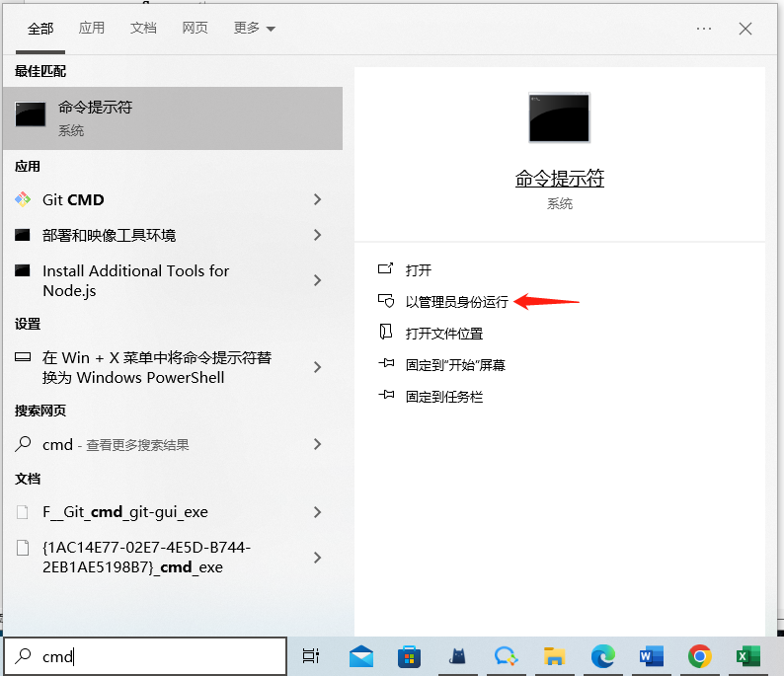Screen dimensions: 784x676
Task: Click the 部署和映像工具环境 app icon
Action: (x=22, y=235)
